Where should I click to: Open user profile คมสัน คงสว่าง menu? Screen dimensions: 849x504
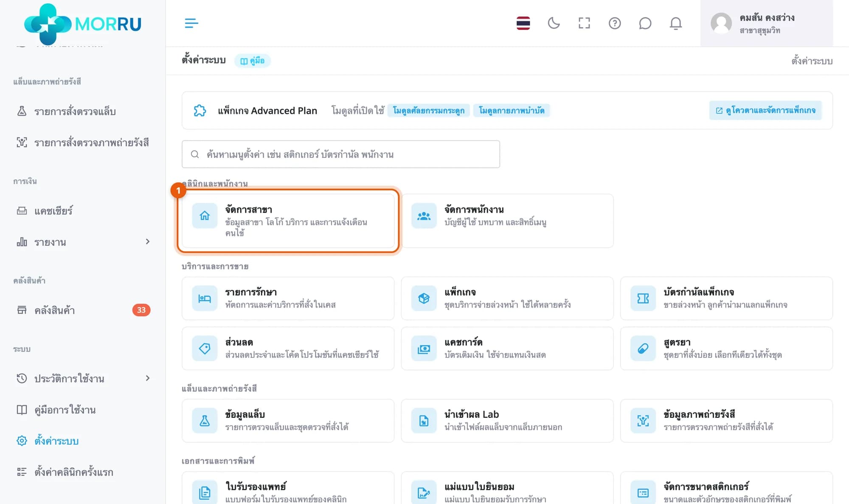pyautogui.click(x=767, y=23)
